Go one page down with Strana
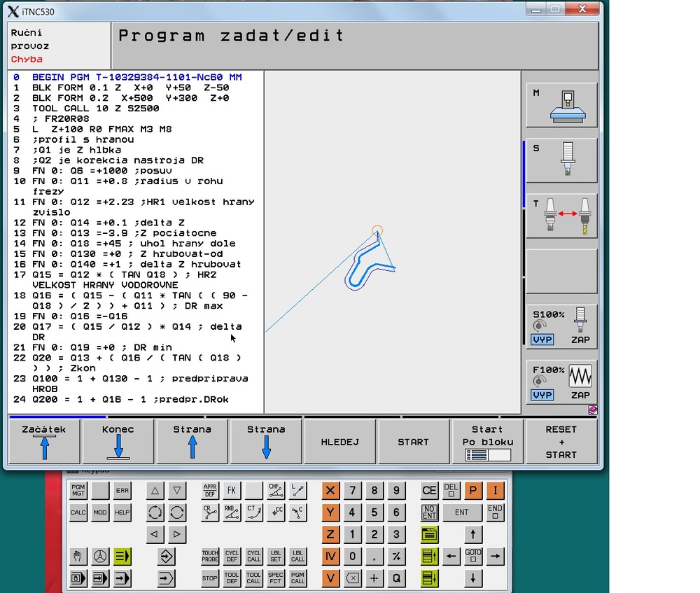The image size is (700, 593). pos(266,442)
